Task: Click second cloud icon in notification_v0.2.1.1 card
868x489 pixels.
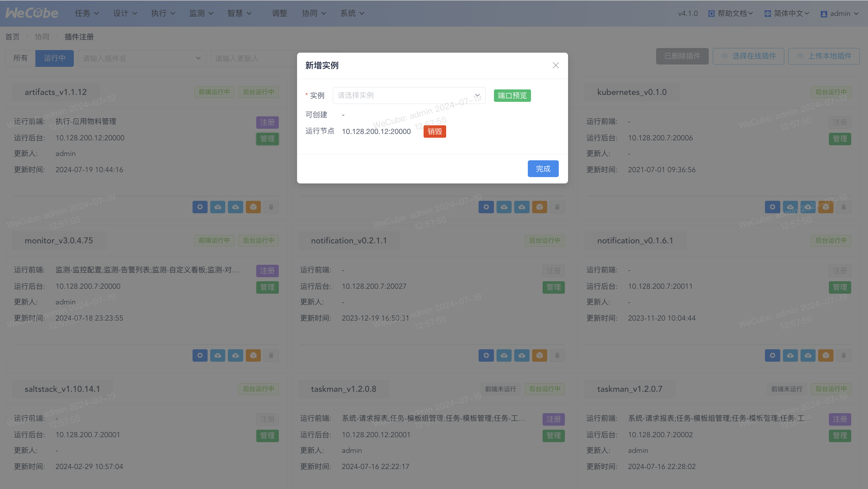Action: (522, 355)
